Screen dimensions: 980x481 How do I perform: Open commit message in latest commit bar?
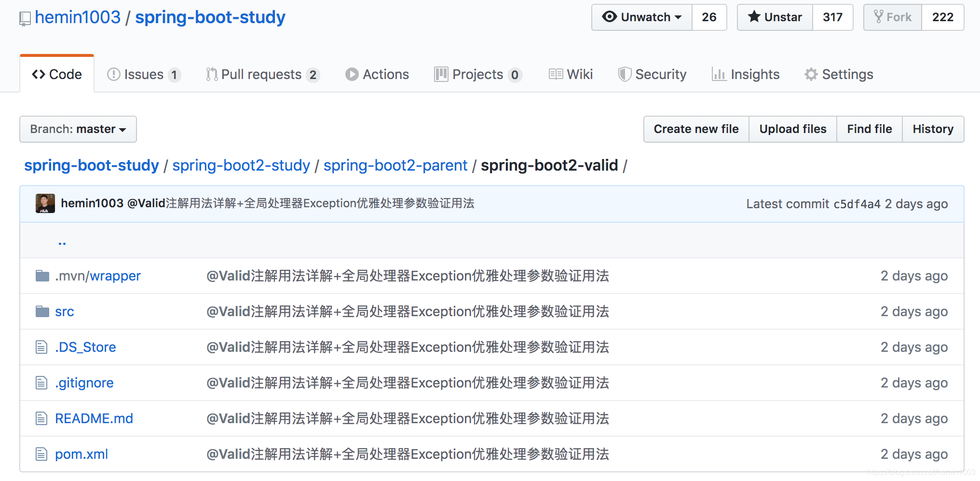point(301,203)
